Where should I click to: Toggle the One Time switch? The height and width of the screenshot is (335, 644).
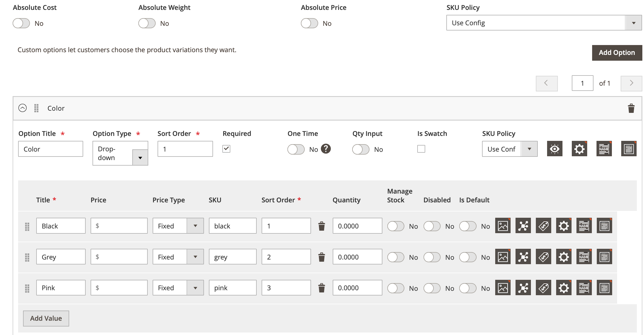click(x=296, y=149)
